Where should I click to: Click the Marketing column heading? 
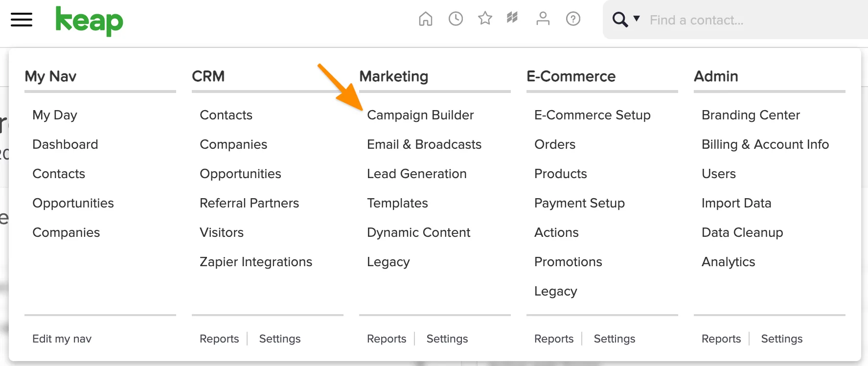394,77
